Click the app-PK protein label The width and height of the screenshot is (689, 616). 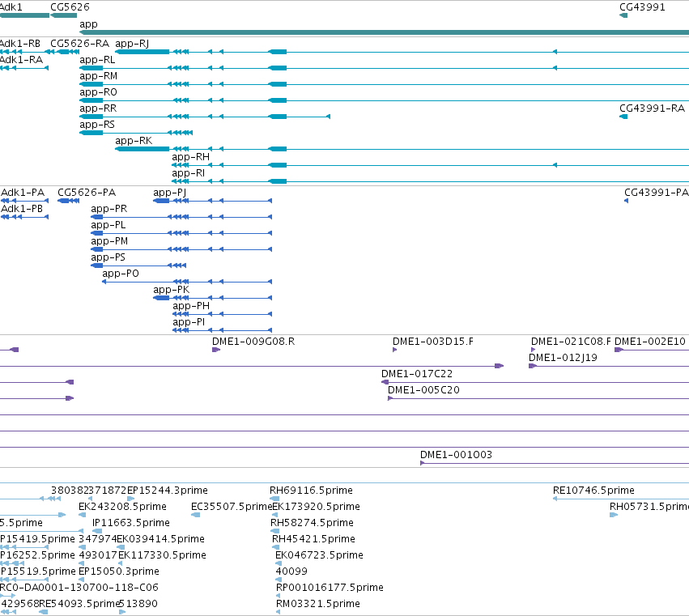tap(172, 290)
